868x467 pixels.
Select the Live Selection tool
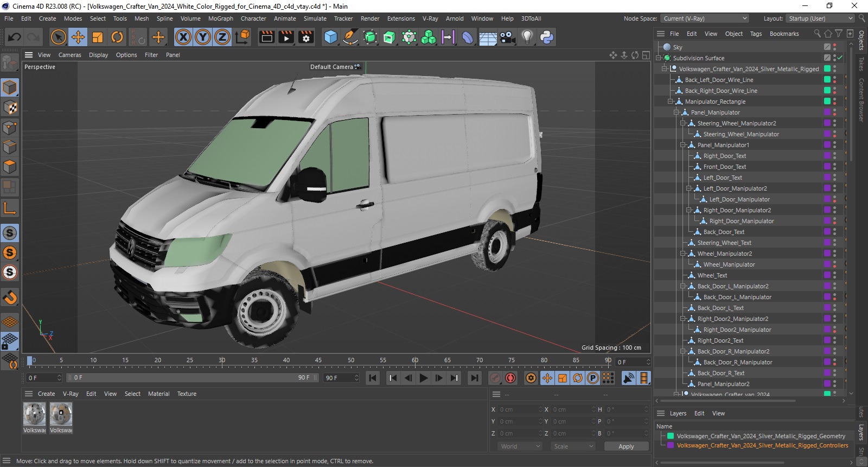(58, 37)
